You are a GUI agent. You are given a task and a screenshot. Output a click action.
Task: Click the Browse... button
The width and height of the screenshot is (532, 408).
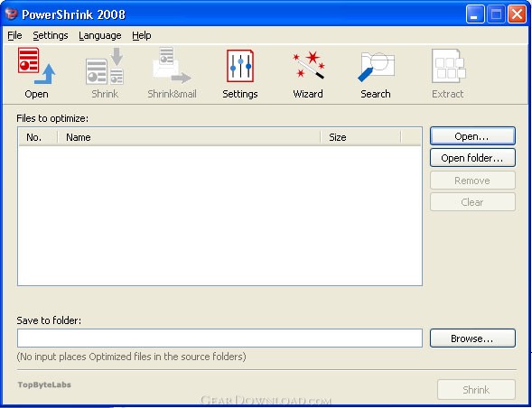pos(472,338)
